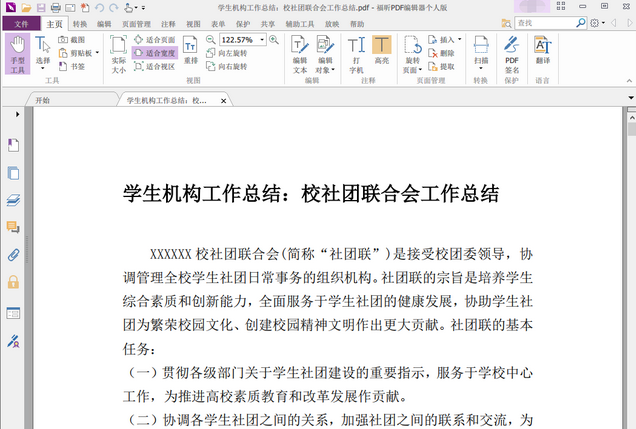Switch to the Convert (转换) ribbon tab
Screen dimensions: 636x429
(x=80, y=24)
